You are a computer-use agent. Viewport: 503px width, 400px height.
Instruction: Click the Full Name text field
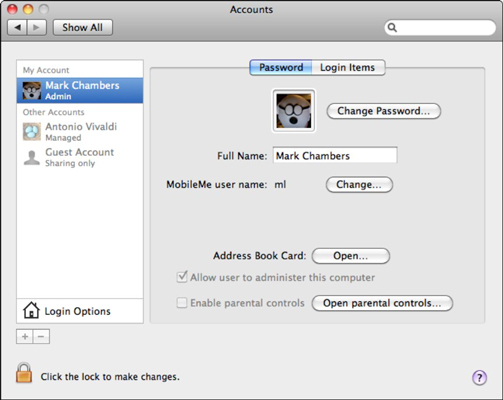pyautogui.click(x=335, y=155)
